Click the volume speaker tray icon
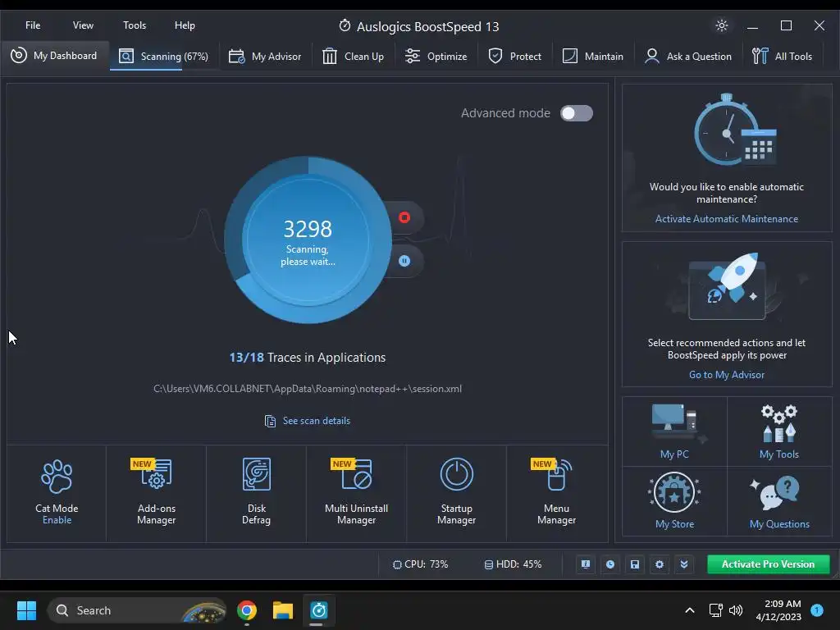 click(736, 610)
